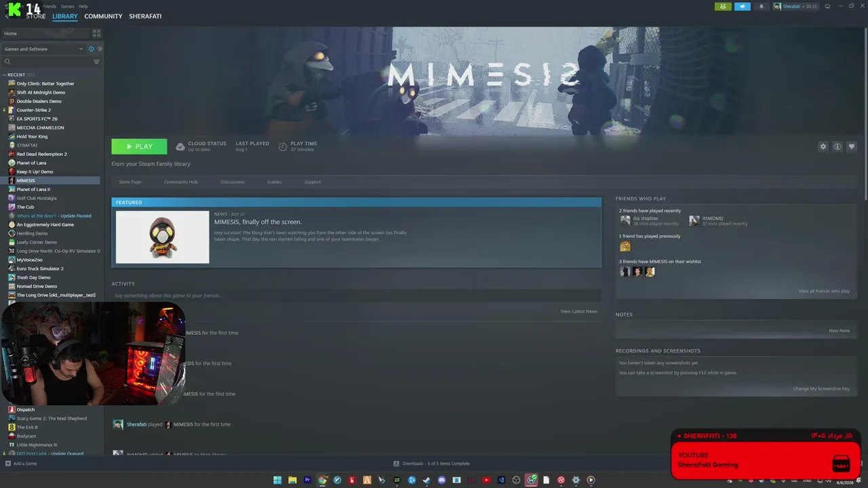Click Add a Game
The height and width of the screenshot is (488, 868).
pyautogui.click(x=21, y=464)
